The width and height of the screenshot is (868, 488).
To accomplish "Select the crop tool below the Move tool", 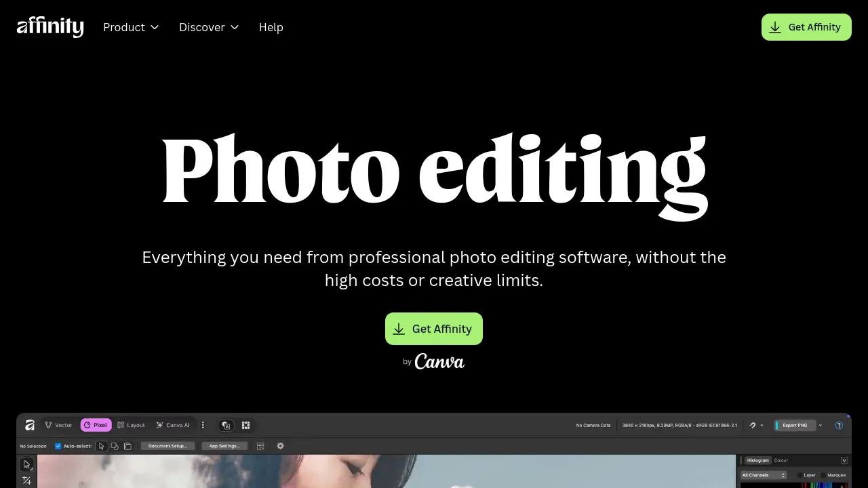I will [26, 481].
